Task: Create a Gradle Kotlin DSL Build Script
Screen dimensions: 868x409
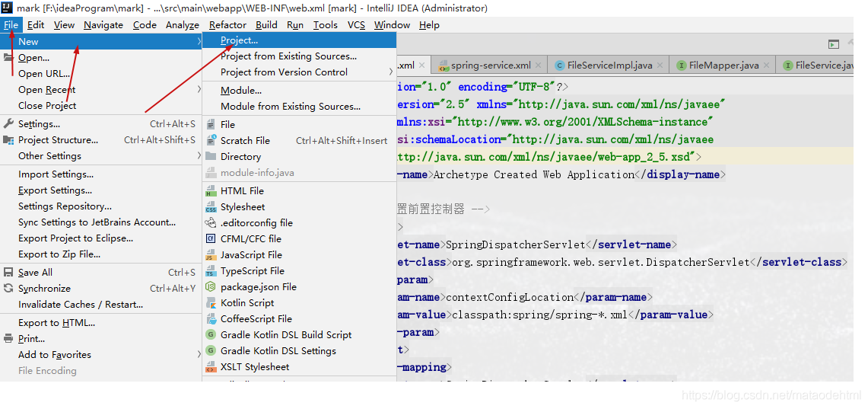Action: pyautogui.click(x=300, y=336)
